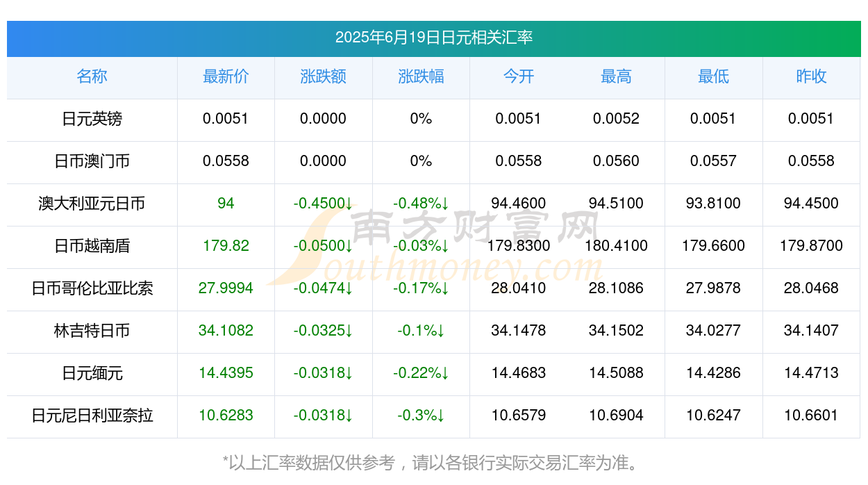Click the percent change '-0.1%↓'
This screenshot has height=485, width=868.
[x=421, y=331]
